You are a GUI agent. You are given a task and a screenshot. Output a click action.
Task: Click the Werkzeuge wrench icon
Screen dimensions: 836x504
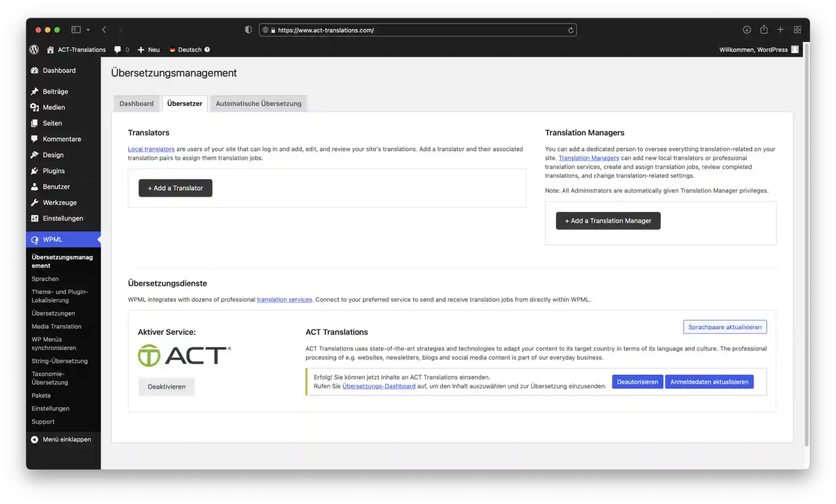pyautogui.click(x=34, y=203)
